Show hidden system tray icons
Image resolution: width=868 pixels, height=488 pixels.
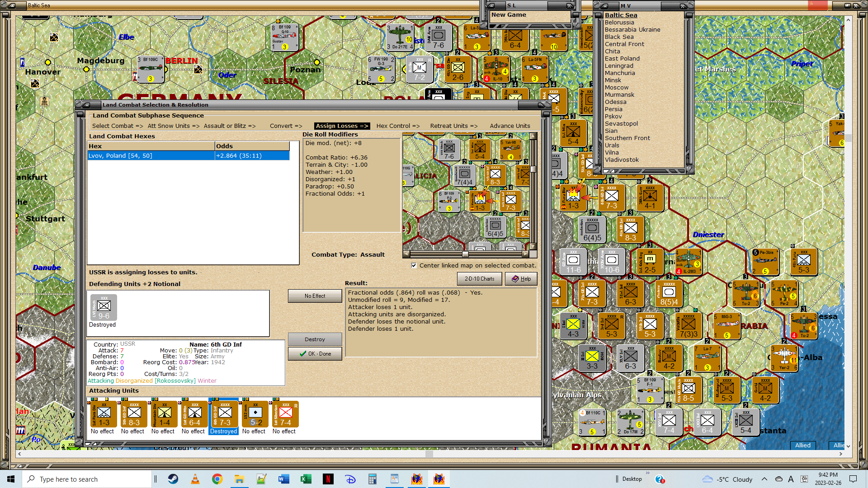click(764, 479)
